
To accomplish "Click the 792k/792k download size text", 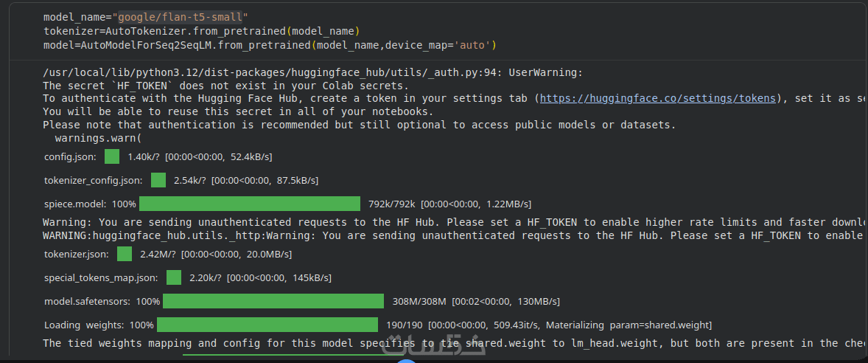I will point(392,204).
